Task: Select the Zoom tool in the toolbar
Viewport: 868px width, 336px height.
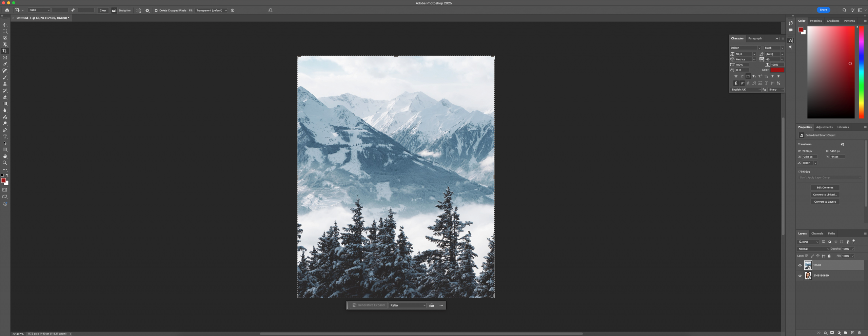Action: pyautogui.click(x=5, y=163)
